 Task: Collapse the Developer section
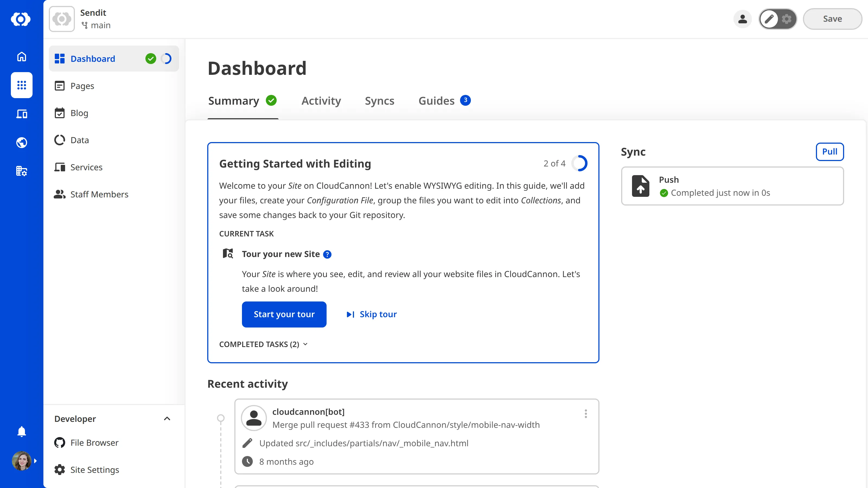pyautogui.click(x=167, y=419)
